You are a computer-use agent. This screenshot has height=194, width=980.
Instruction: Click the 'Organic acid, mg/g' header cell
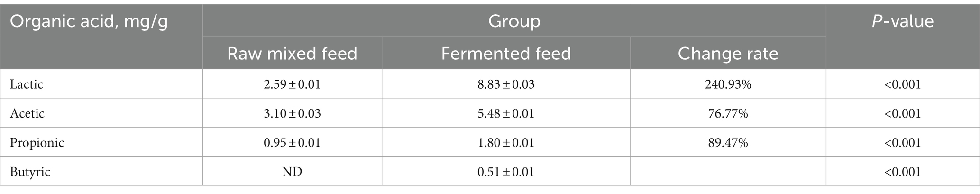click(x=101, y=37)
